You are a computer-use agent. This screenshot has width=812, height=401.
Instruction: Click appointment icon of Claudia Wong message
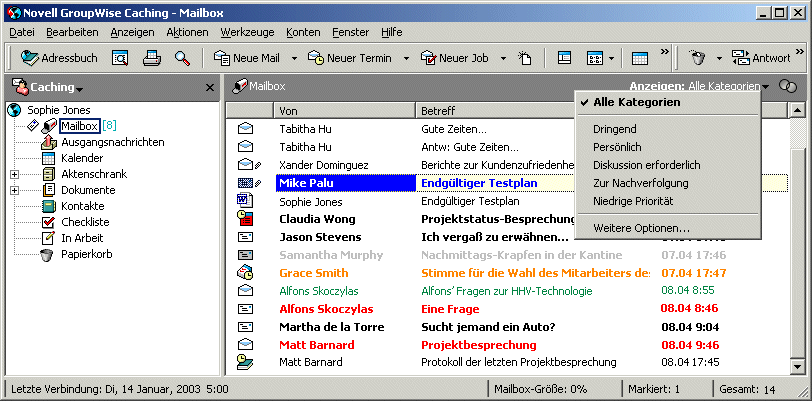[x=245, y=218]
